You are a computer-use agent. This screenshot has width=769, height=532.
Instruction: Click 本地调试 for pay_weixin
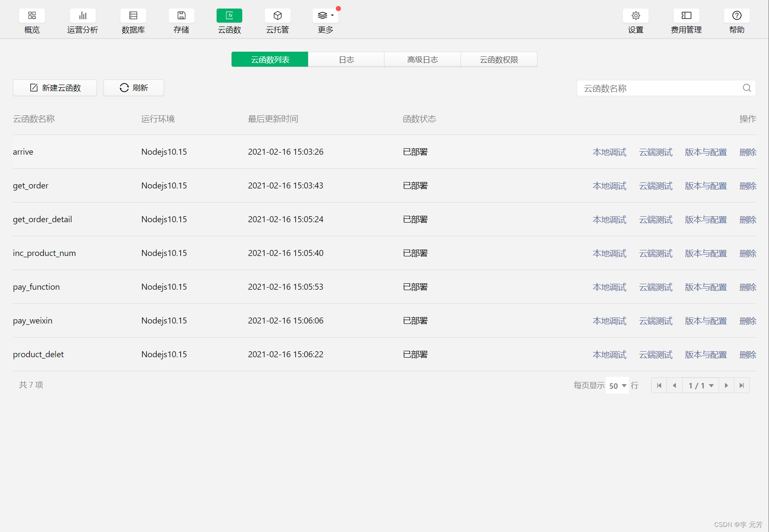click(x=610, y=321)
